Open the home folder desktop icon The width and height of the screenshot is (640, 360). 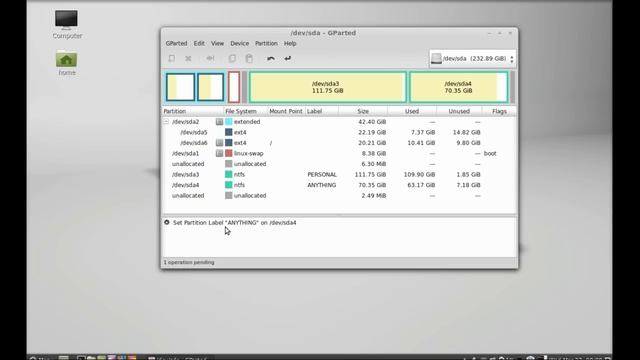pyautogui.click(x=67, y=63)
